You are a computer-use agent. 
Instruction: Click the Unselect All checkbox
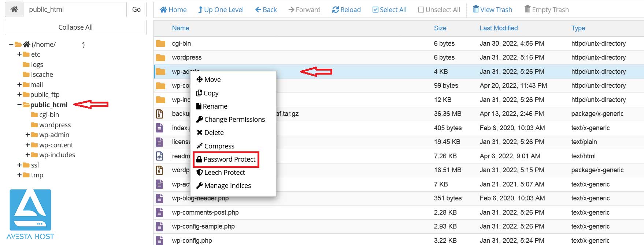click(x=421, y=10)
